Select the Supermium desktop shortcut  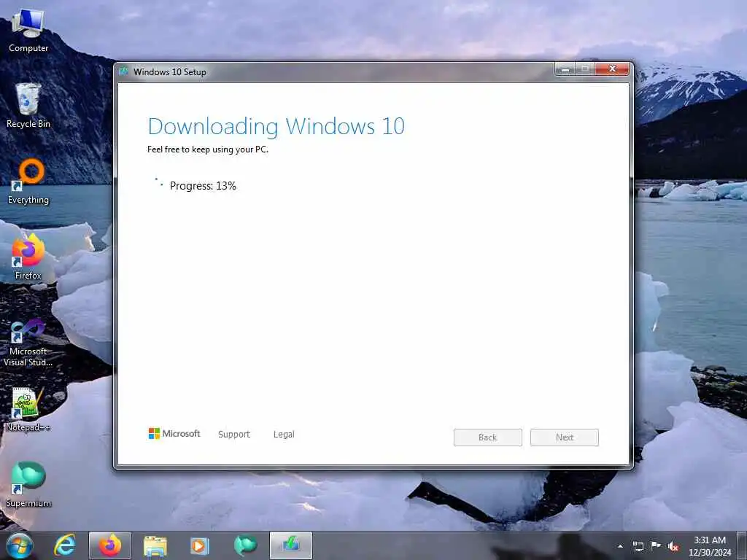click(x=28, y=485)
